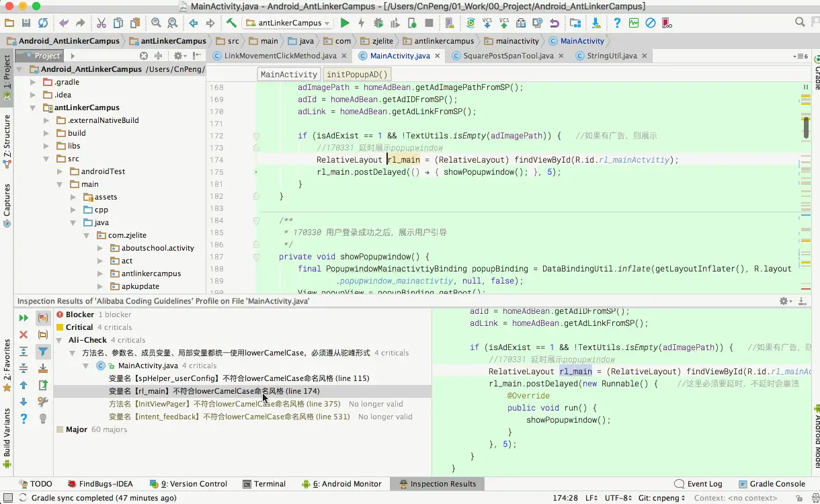Open the TODO tool window
Screen dimensions: 820x504
tap(35, 484)
